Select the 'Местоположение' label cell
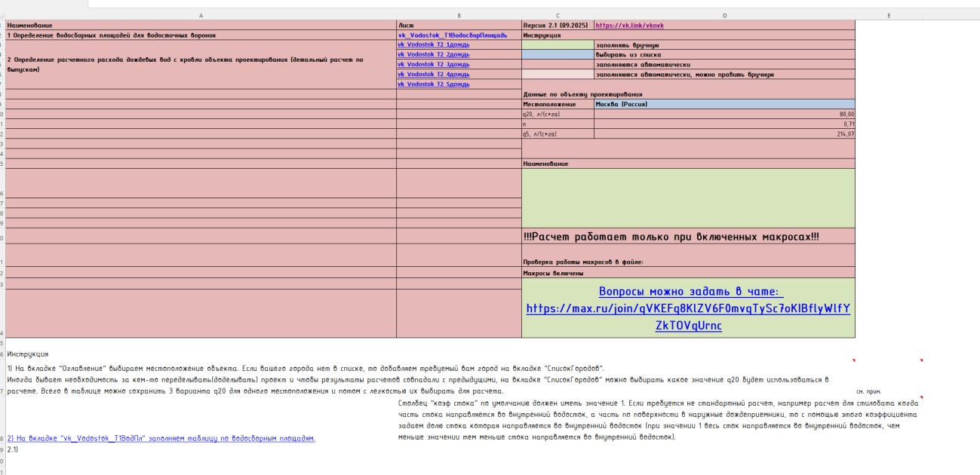The width and height of the screenshot is (980, 475). pos(558,104)
